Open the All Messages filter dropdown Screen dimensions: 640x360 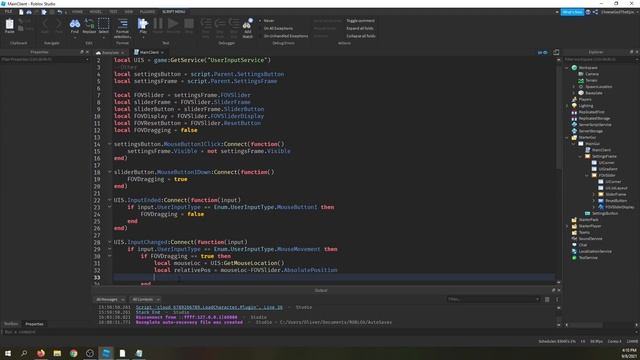point(110,299)
